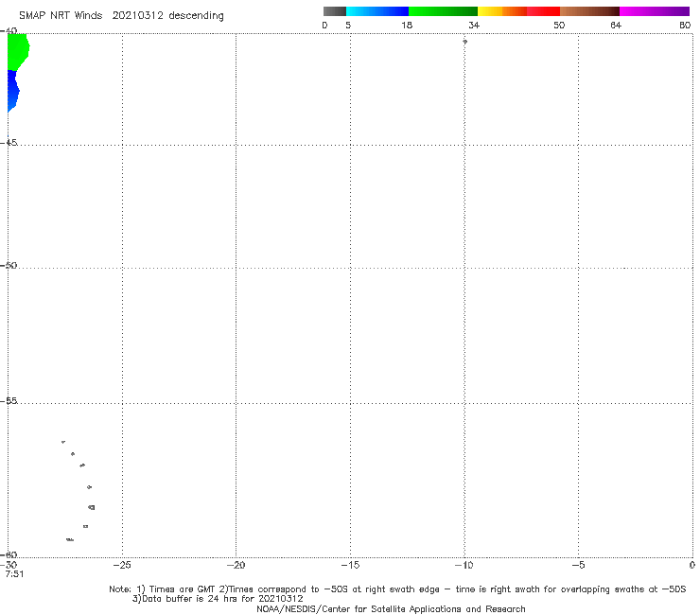Click the latitude label '-50'
The image size is (700, 615).
(9, 266)
